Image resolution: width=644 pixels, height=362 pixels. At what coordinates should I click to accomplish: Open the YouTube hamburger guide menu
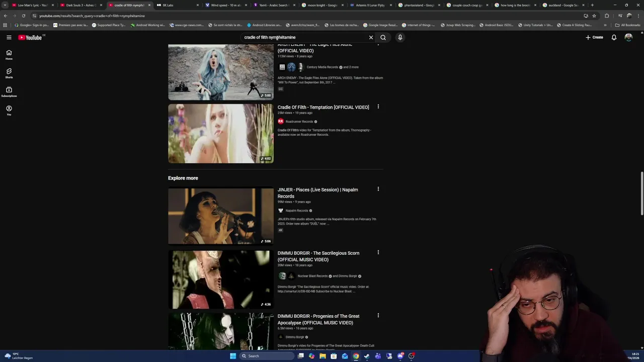click(9, 37)
